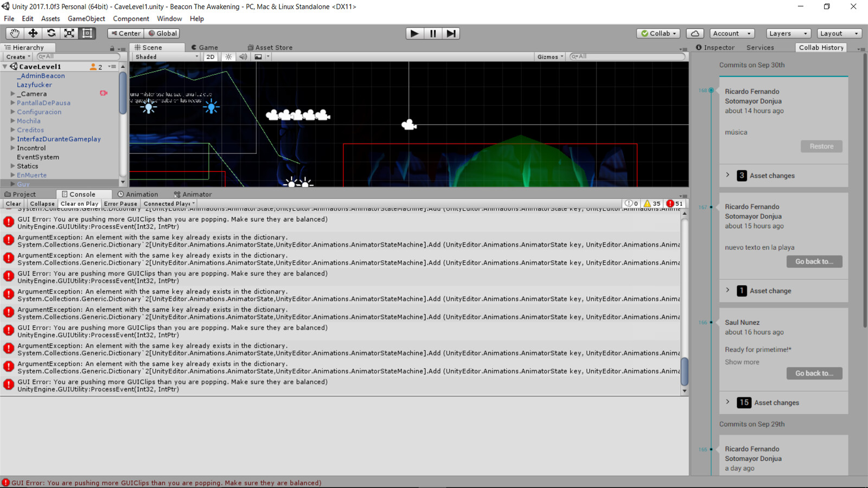The image size is (868, 488).
Task: Mute scene view audio
Action: tap(243, 56)
